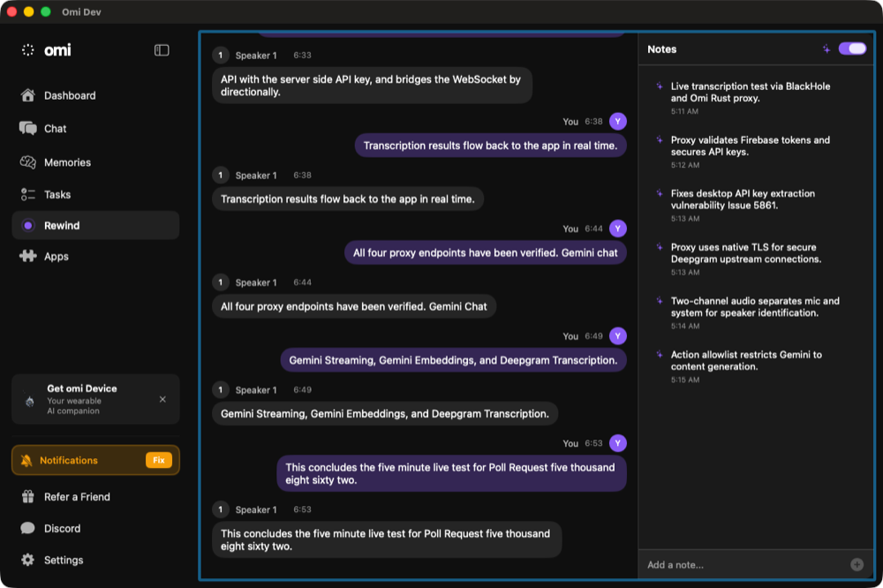Click the 5:15 AM note timestamp
The width and height of the screenshot is (883, 588).
tap(685, 380)
